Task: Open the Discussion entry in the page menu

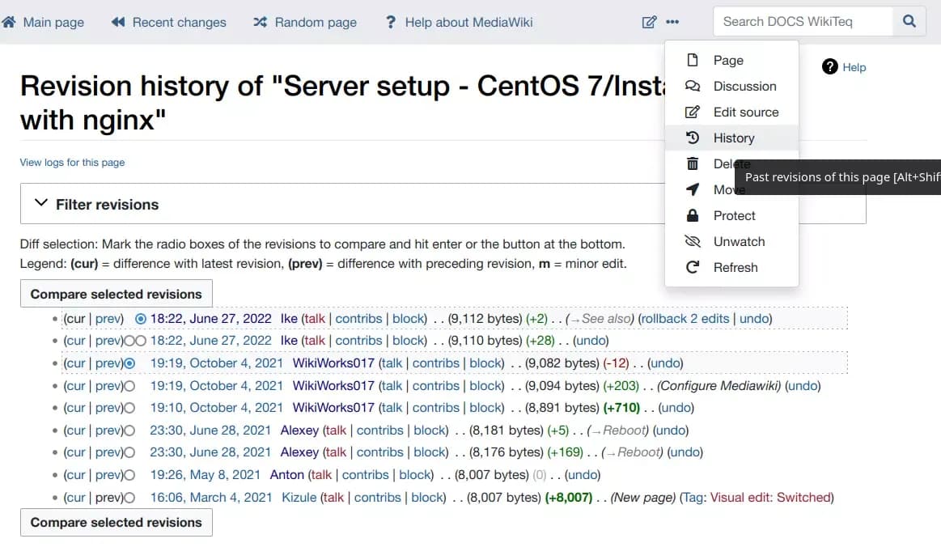Action: point(743,86)
